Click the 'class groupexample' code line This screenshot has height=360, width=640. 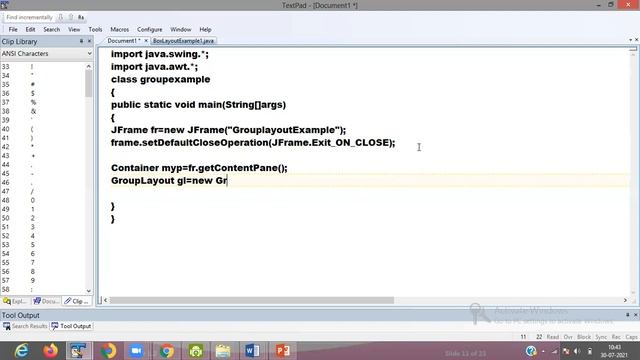(160, 79)
